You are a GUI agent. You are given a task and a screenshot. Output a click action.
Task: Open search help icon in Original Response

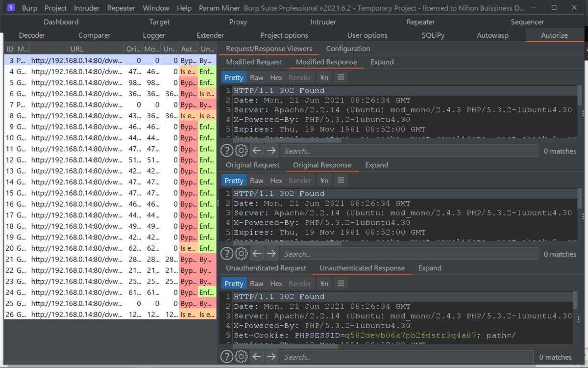tap(227, 254)
